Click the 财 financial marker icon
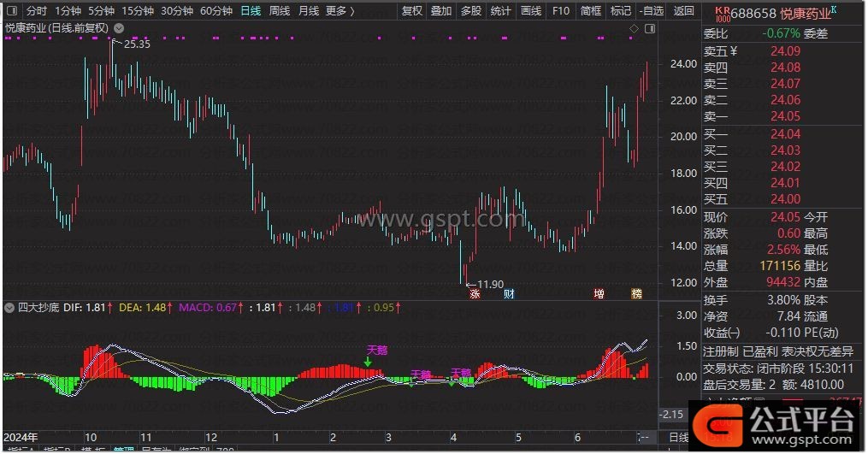This screenshot has height=454, width=868. point(509,294)
